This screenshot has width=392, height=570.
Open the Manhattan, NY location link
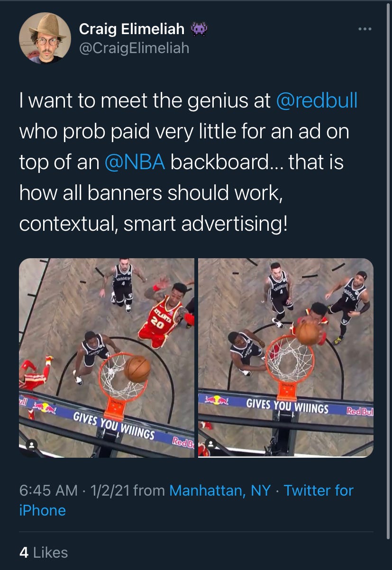219,490
